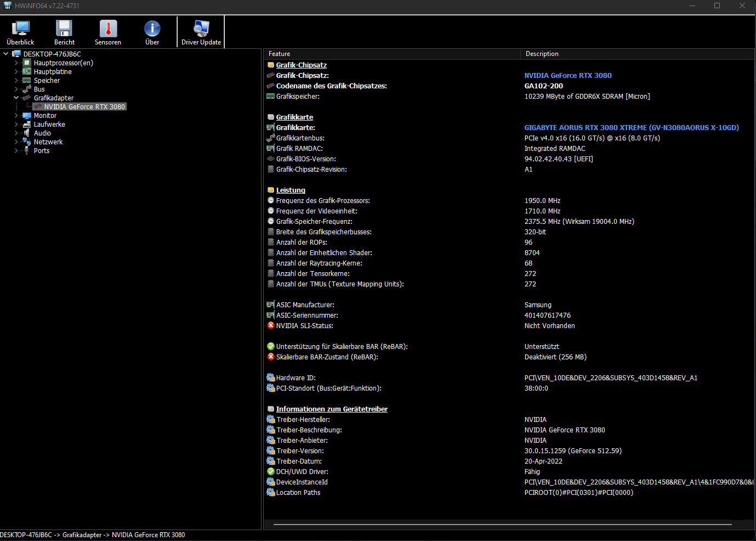Screen dimensions: 756x541
Task: Click the Bus connector icon in tree
Action: click(26, 89)
